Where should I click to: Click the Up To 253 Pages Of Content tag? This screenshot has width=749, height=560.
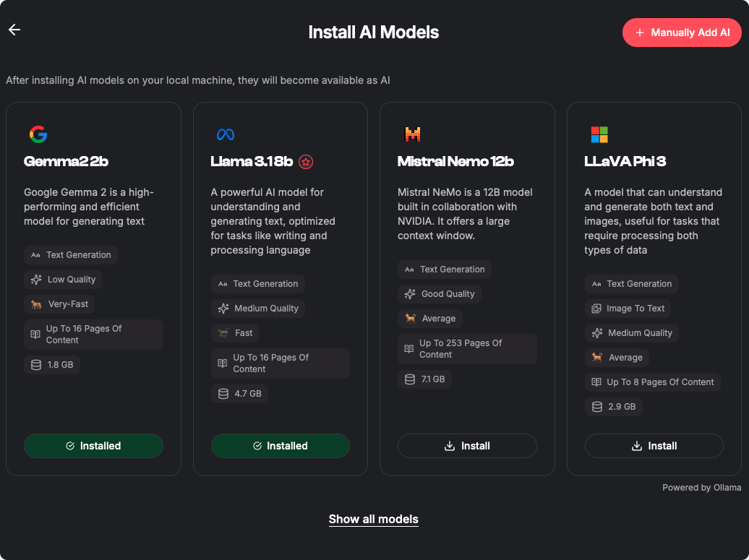tap(467, 349)
